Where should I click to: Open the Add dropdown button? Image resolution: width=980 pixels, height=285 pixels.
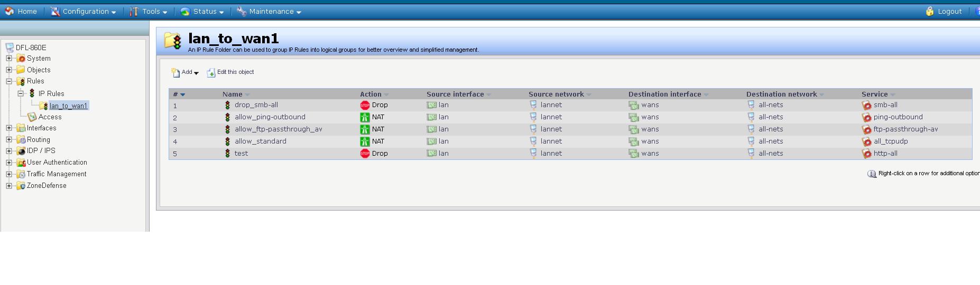point(185,72)
